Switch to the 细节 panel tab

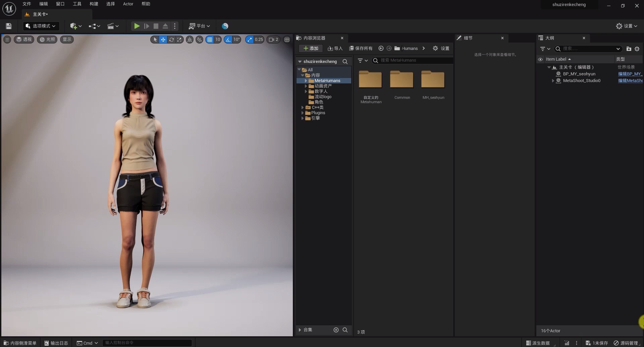coord(468,38)
